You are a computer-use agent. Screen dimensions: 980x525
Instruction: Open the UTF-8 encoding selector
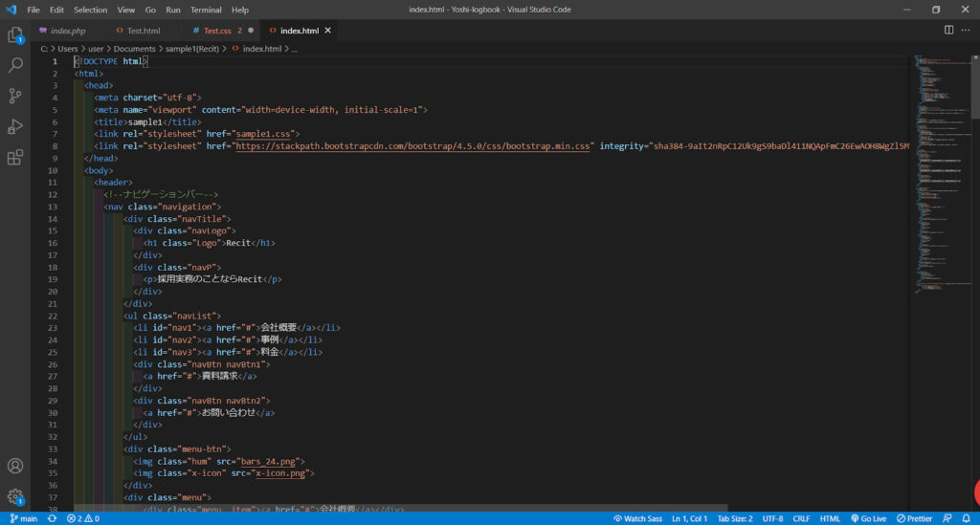pyautogui.click(x=772, y=518)
